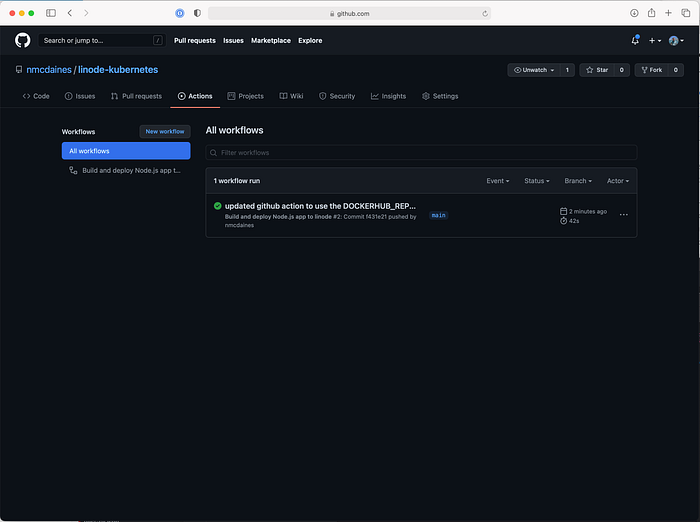Open the privacy shield icon
This screenshot has height=522, width=700.
(197, 13)
